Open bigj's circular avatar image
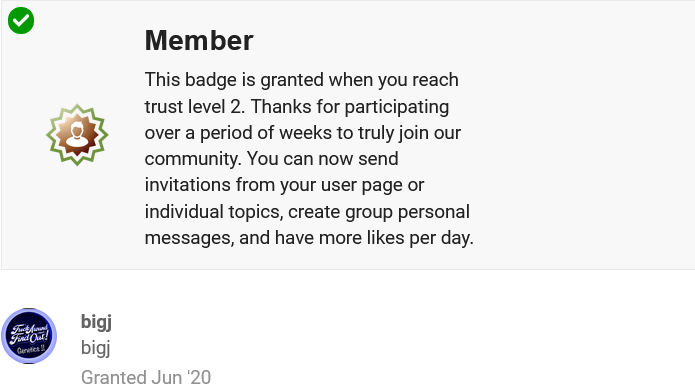Viewport: 695px width, 392px height. tap(29, 336)
